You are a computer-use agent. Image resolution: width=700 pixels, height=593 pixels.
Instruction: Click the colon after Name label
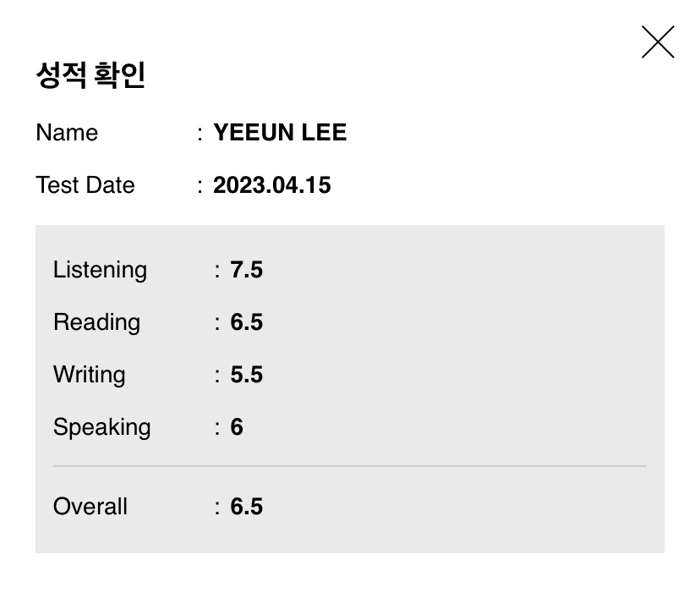(200, 134)
